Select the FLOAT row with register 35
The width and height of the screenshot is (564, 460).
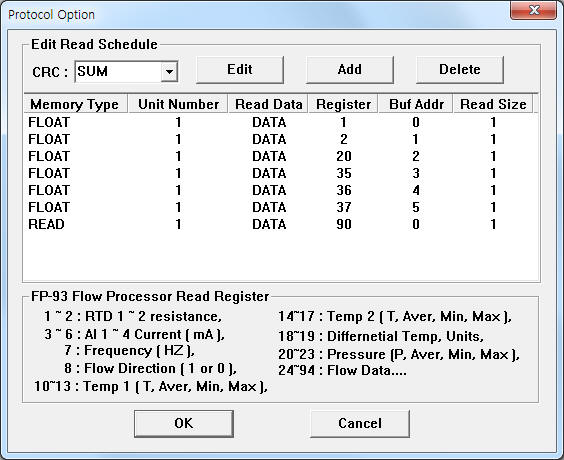(281, 173)
